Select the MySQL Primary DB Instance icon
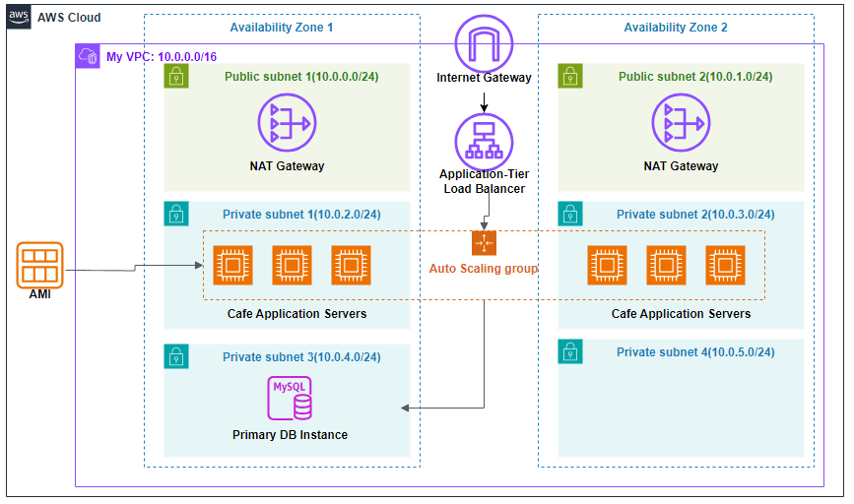 290,399
